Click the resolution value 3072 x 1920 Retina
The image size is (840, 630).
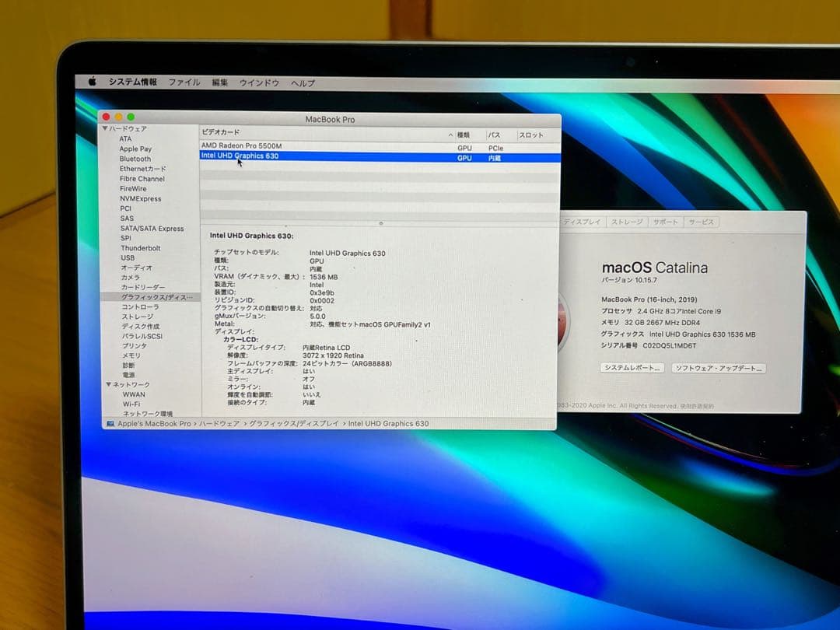pos(333,355)
